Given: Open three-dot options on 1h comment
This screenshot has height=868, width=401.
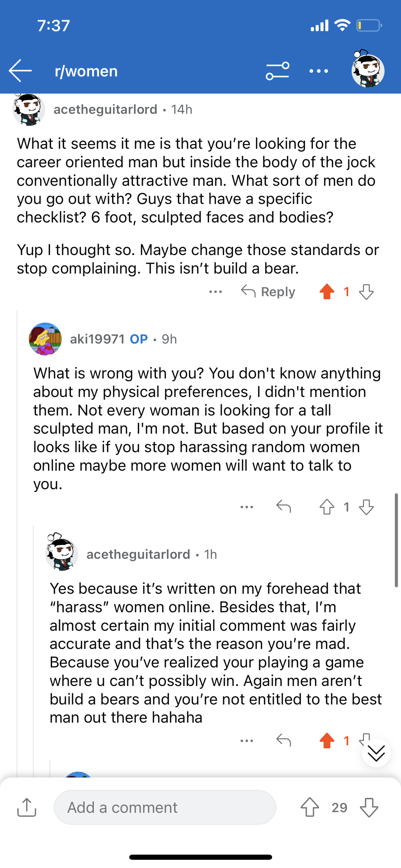Looking at the screenshot, I should (247, 741).
